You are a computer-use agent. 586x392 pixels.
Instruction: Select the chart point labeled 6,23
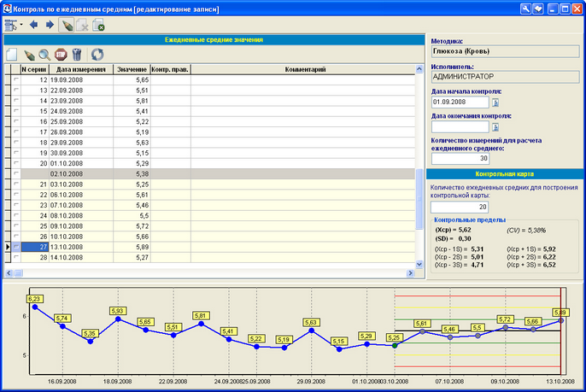point(35,307)
